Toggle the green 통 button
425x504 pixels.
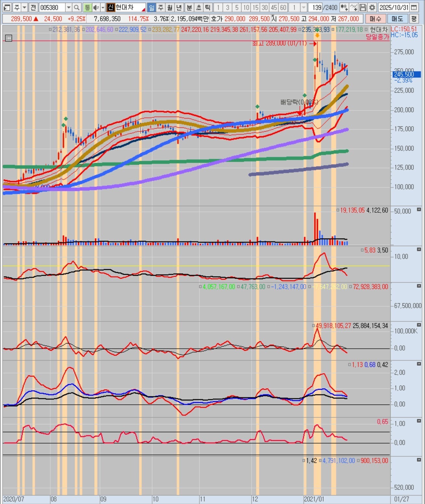click(x=87, y=7)
